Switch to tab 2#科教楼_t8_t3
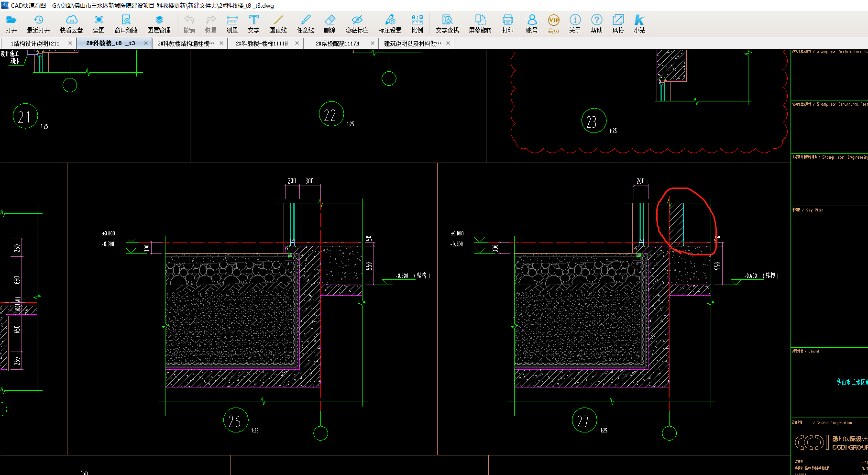868x475 pixels. click(110, 43)
